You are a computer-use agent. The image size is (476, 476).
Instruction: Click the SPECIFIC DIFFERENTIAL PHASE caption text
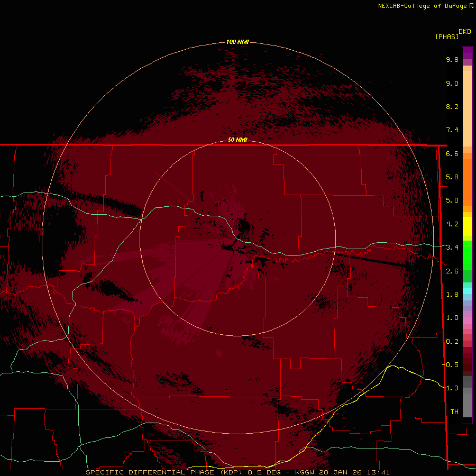tap(151, 472)
